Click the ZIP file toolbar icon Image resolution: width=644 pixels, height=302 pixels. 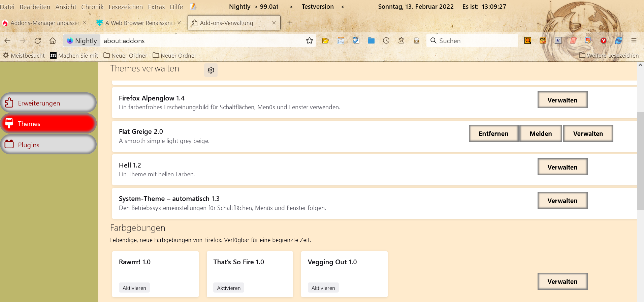[x=417, y=41]
